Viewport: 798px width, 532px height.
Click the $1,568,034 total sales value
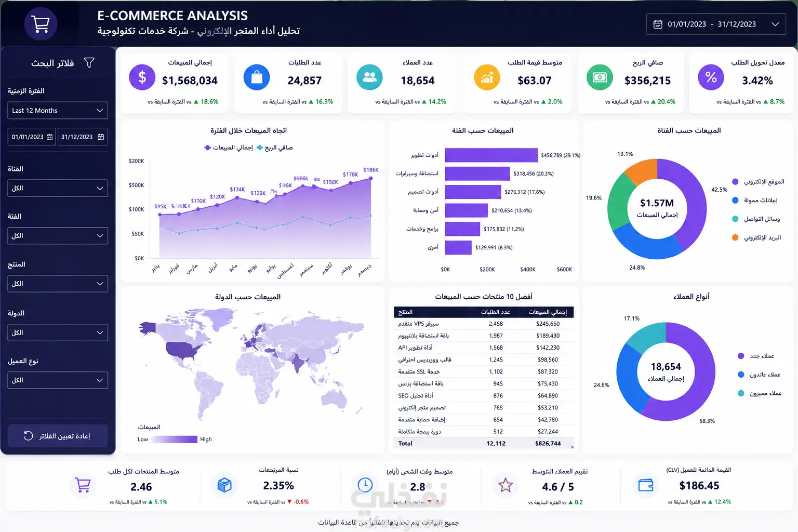click(190, 81)
